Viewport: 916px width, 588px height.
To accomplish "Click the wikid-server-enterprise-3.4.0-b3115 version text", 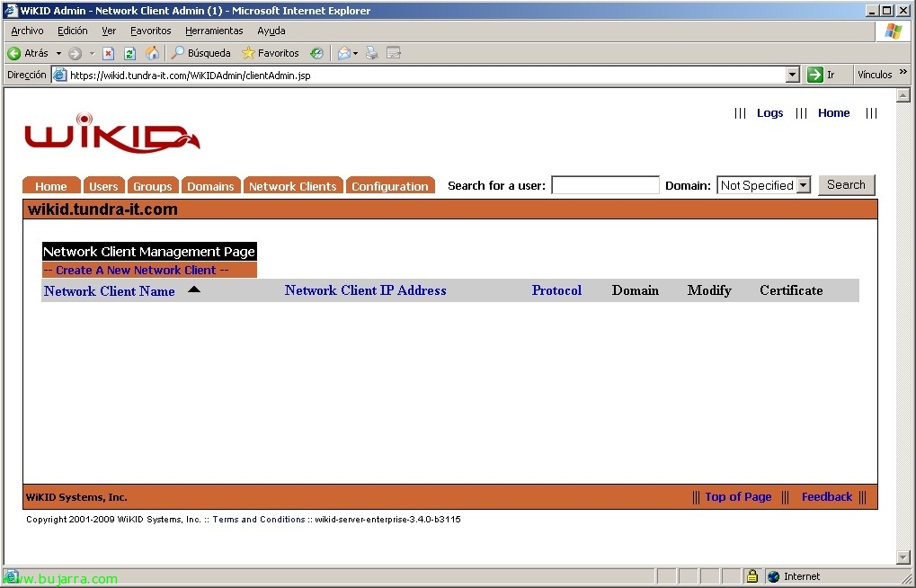I will [388, 519].
